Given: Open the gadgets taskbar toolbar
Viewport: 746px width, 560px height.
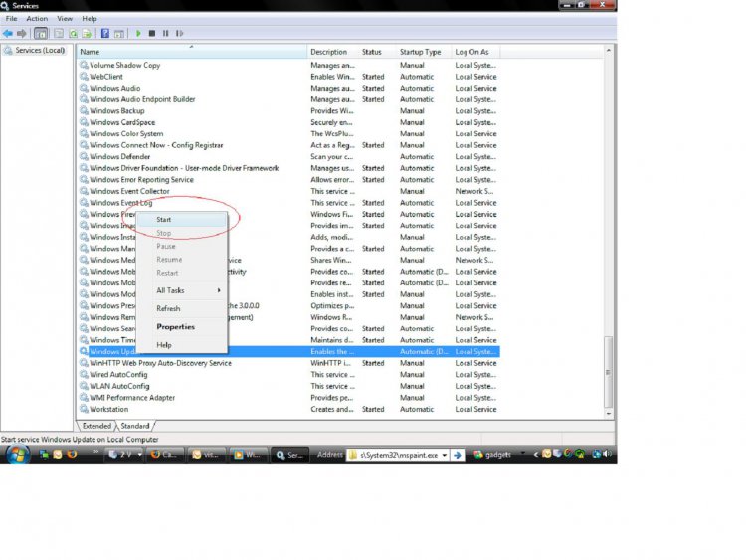Looking at the screenshot, I should (492, 455).
